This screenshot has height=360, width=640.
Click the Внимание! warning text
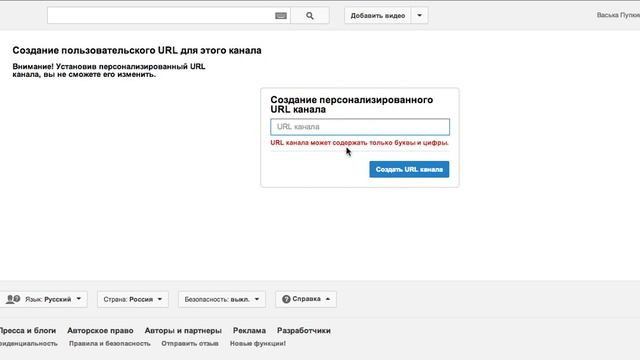pos(109,70)
